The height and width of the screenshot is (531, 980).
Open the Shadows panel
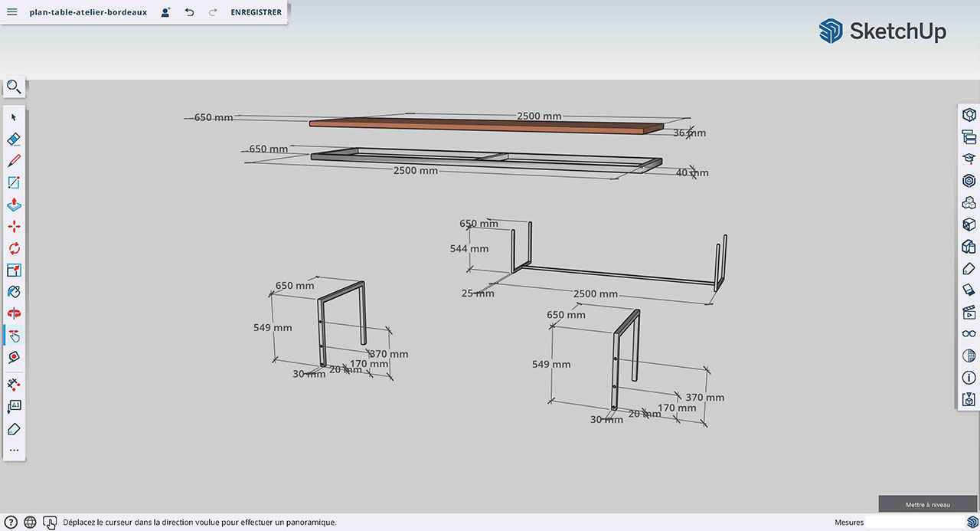(969, 290)
